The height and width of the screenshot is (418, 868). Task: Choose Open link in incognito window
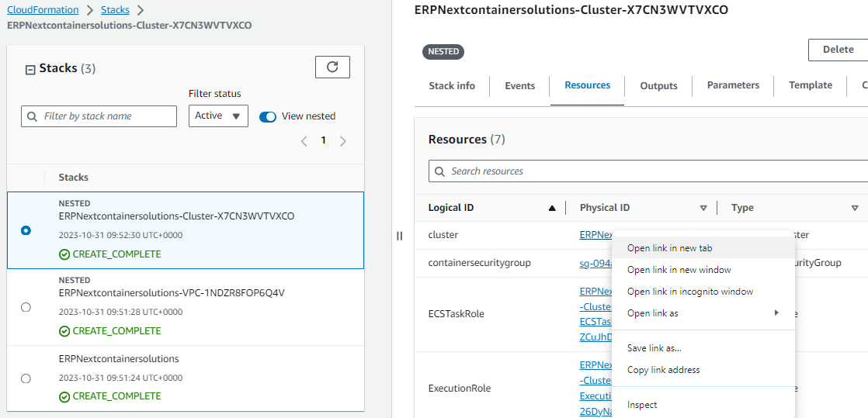click(x=703, y=292)
